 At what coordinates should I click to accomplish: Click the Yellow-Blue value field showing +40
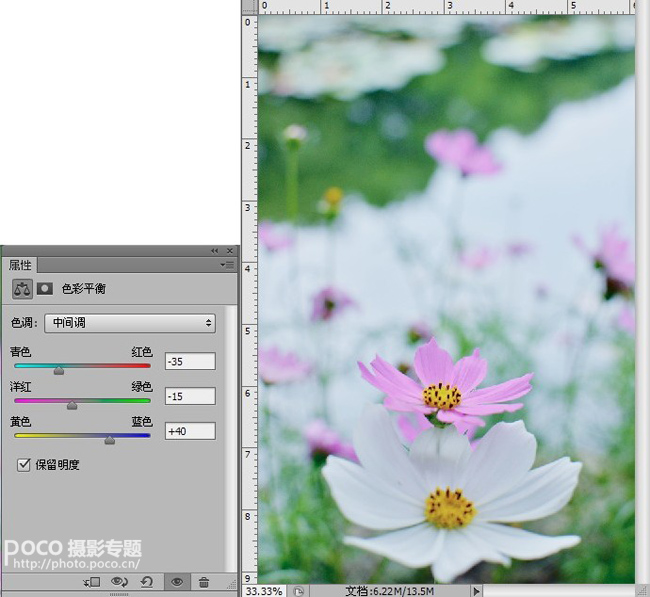pos(190,431)
